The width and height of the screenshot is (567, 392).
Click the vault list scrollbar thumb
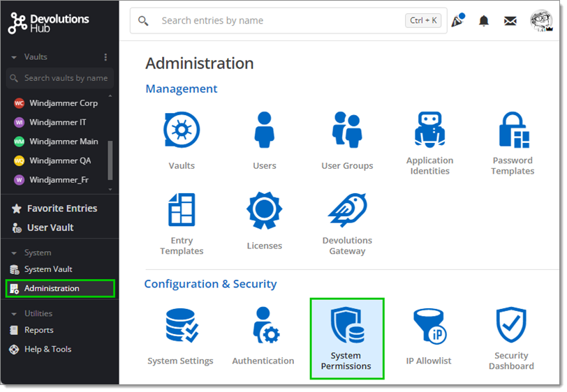(110, 160)
